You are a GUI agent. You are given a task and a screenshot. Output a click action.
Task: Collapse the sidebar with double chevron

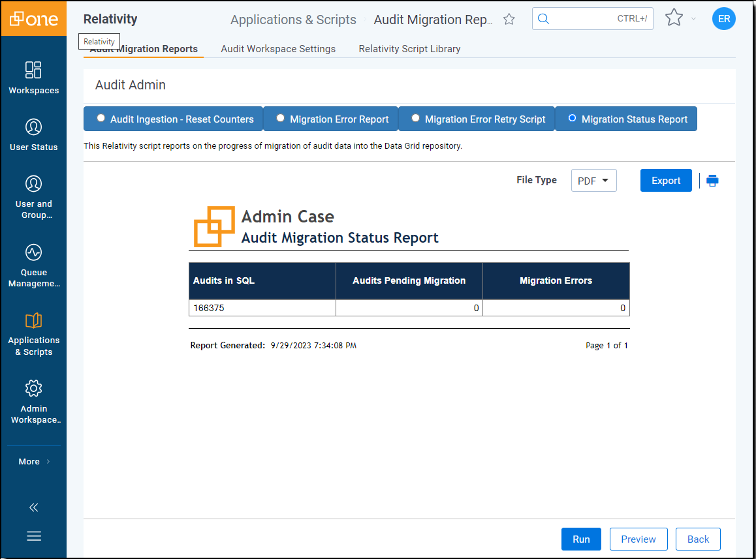click(33, 507)
